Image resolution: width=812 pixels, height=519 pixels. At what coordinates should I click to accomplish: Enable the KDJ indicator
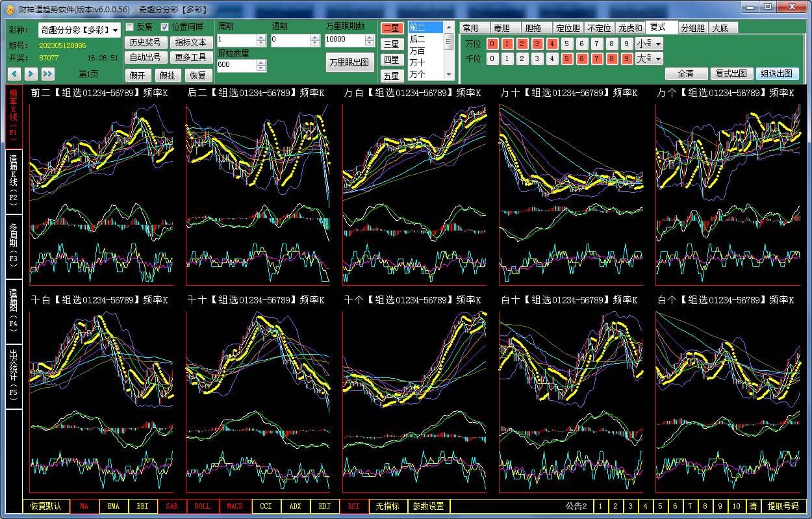[x=324, y=506]
